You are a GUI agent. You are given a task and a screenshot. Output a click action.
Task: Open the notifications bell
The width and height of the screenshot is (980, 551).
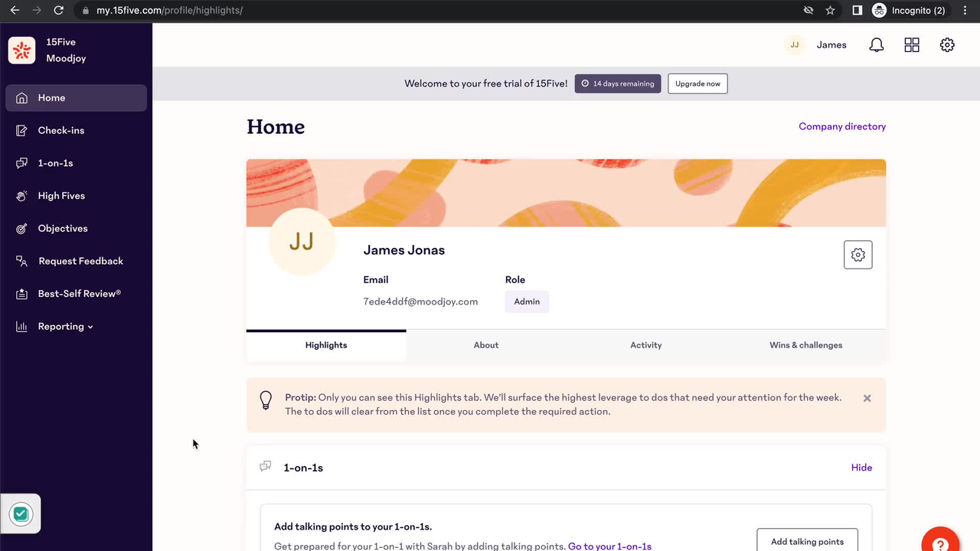point(877,45)
